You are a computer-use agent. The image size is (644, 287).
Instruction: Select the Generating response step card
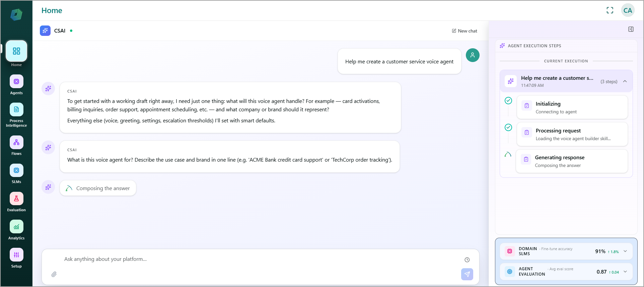pyautogui.click(x=572, y=161)
